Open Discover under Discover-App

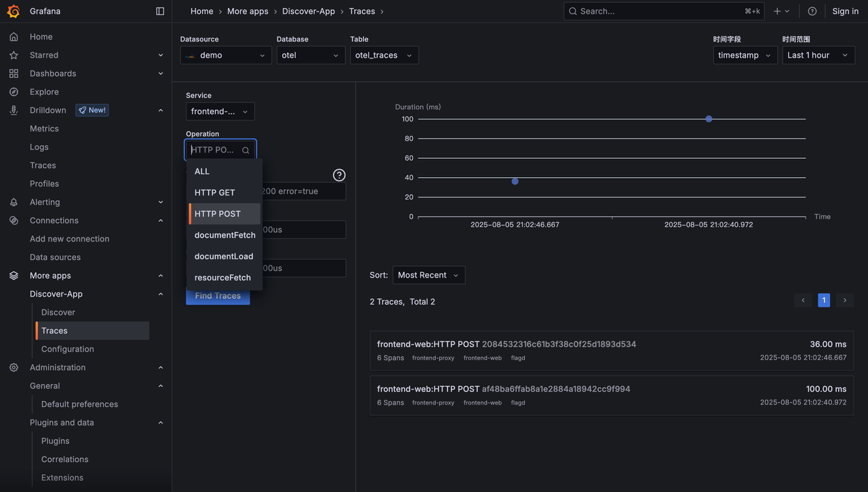coord(58,312)
